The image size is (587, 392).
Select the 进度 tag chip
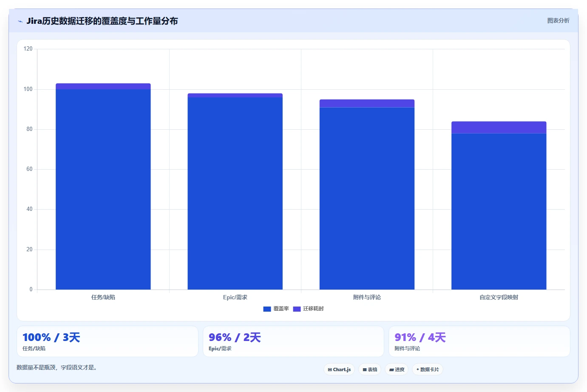click(397, 369)
